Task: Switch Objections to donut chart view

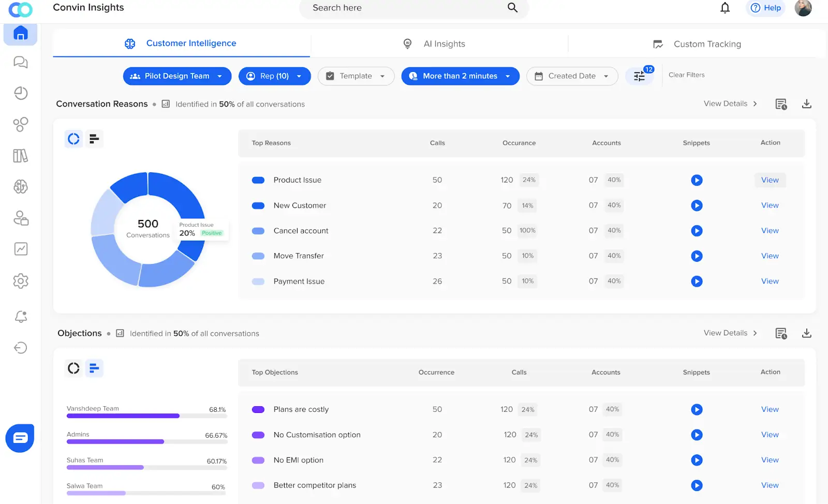Action: 73,368
